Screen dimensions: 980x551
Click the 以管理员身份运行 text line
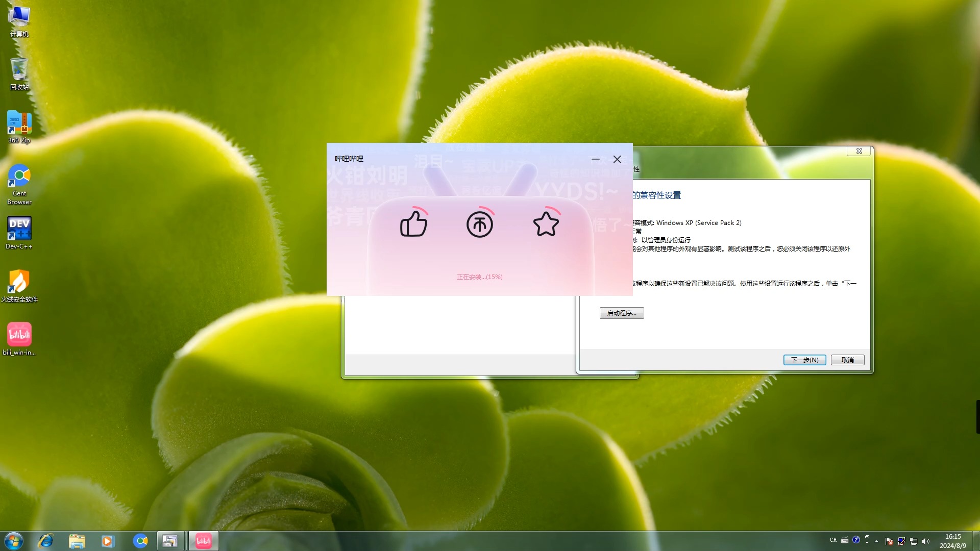(666, 240)
